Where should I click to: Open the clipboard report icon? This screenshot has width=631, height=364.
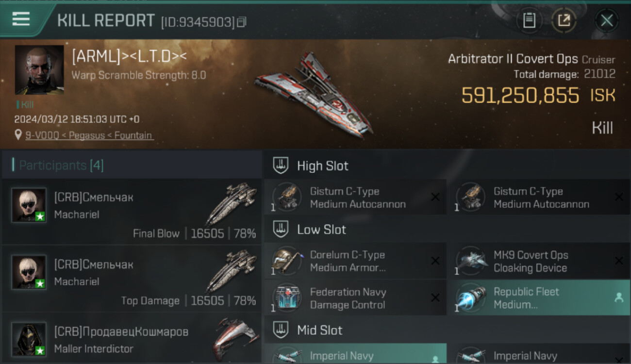pyautogui.click(x=529, y=20)
